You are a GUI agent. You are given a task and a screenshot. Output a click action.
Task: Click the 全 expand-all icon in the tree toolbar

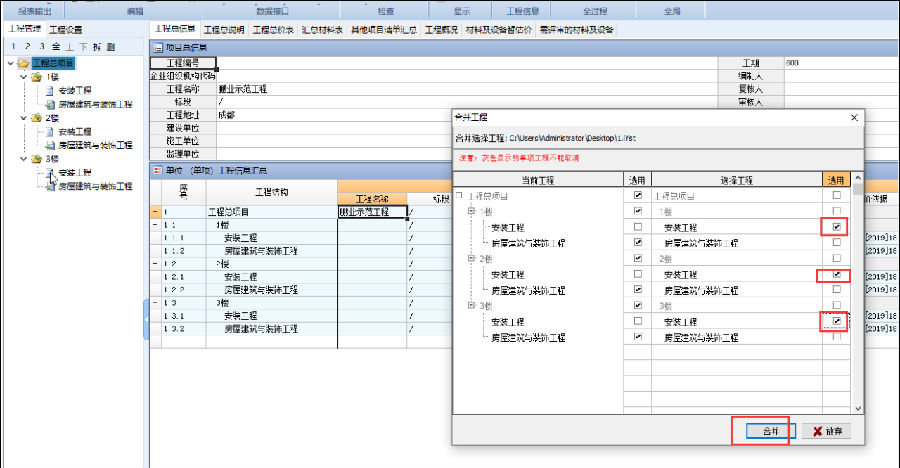coord(55,47)
